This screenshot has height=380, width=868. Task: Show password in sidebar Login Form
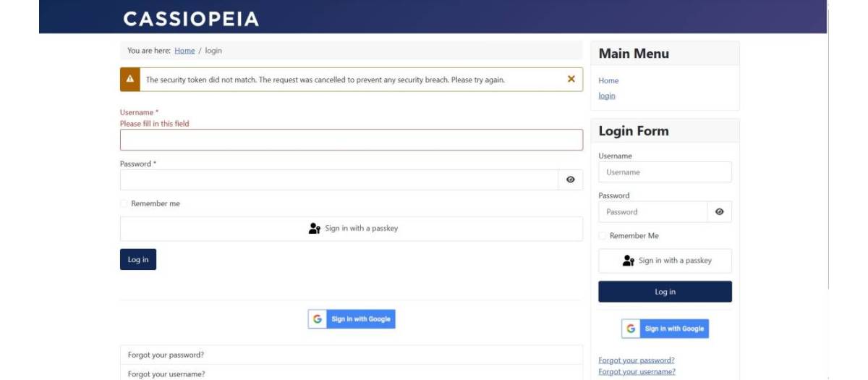tap(719, 211)
